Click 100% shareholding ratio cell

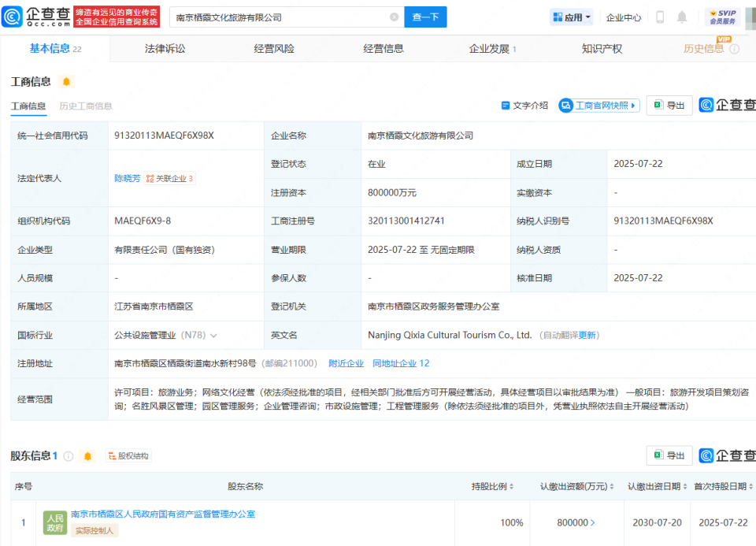[512, 523]
